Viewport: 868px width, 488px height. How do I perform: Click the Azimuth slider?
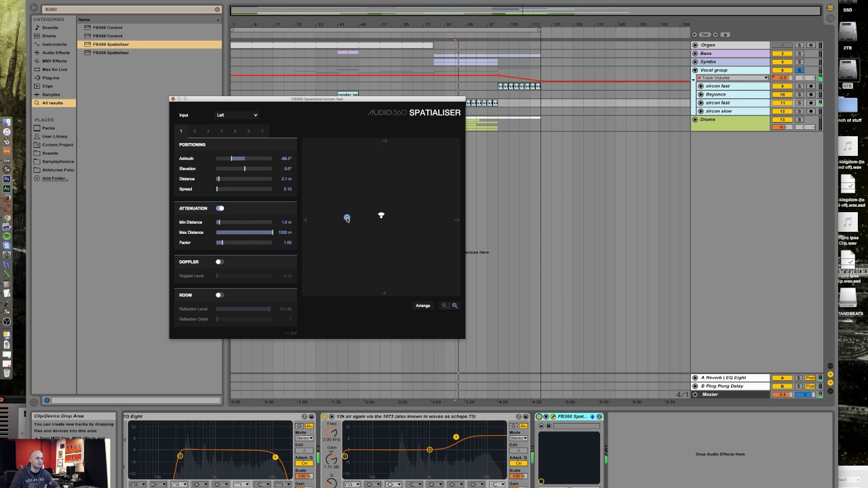244,159
